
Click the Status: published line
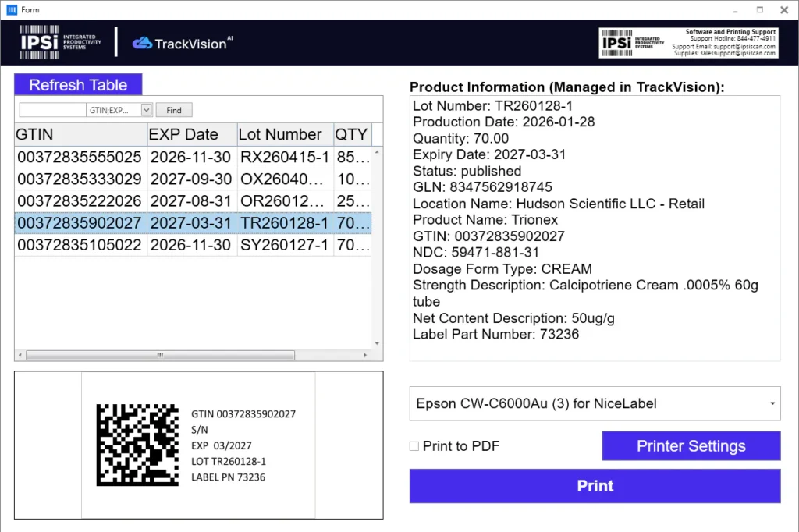point(467,171)
